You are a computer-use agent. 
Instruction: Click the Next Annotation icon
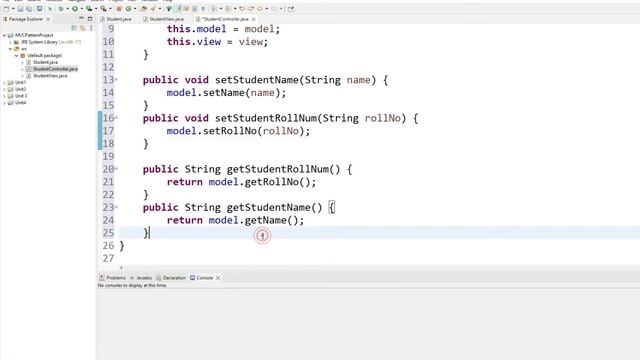coord(213,9)
